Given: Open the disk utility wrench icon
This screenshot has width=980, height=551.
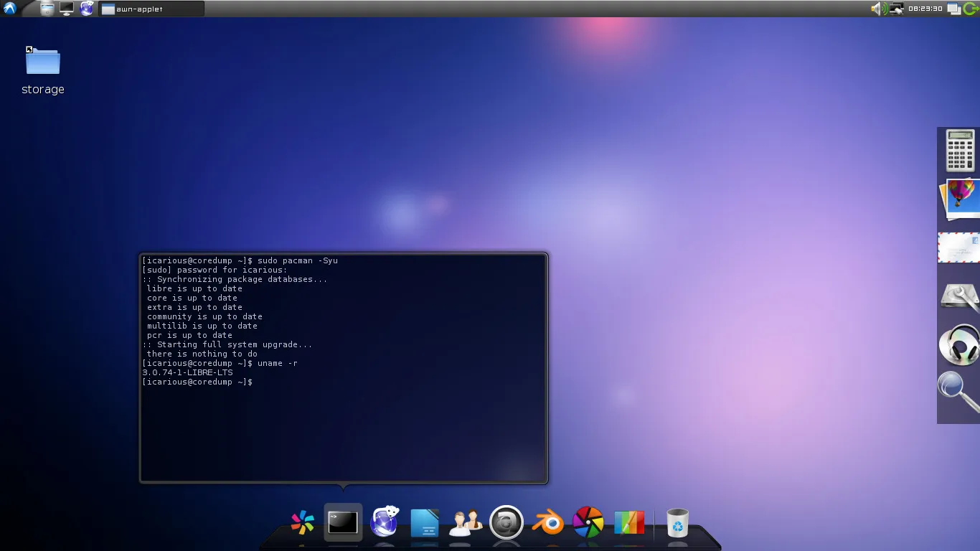Looking at the screenshot, I should coord(958,296).
